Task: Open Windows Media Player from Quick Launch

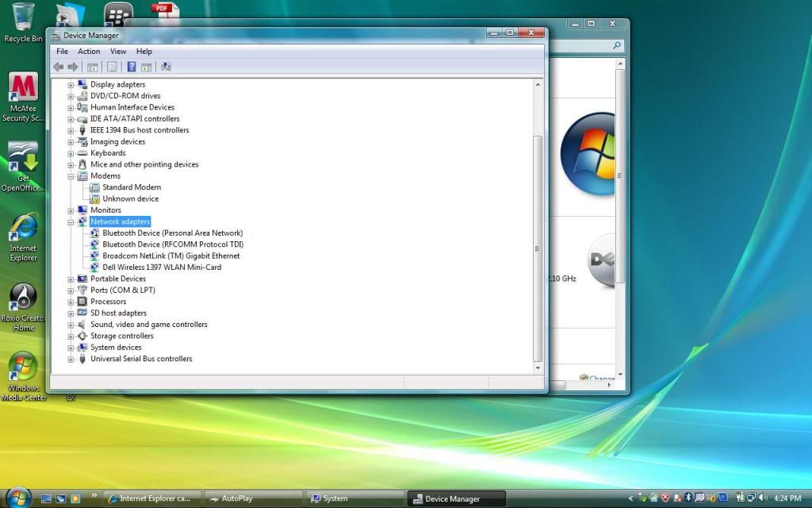Action: pyautogui.click(x=75, y=498)
